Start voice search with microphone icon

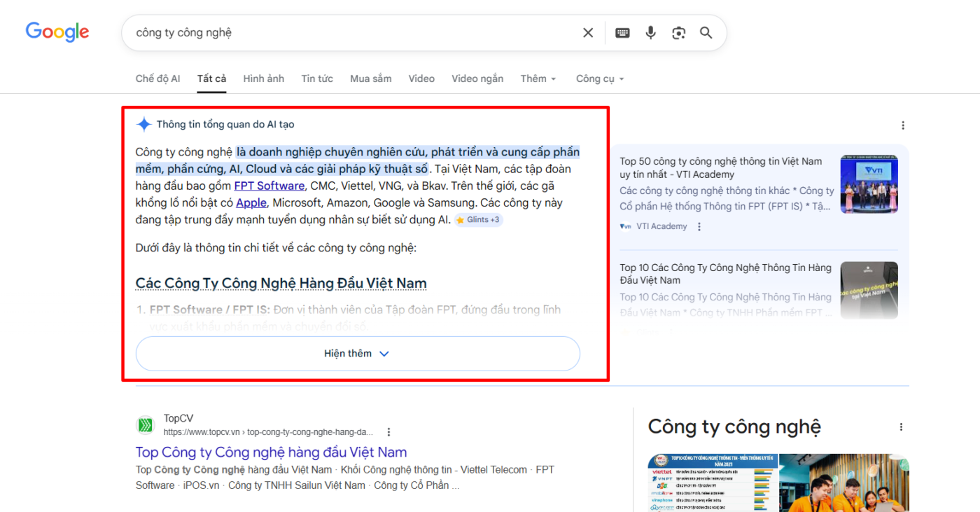click(x=651, y=33)
